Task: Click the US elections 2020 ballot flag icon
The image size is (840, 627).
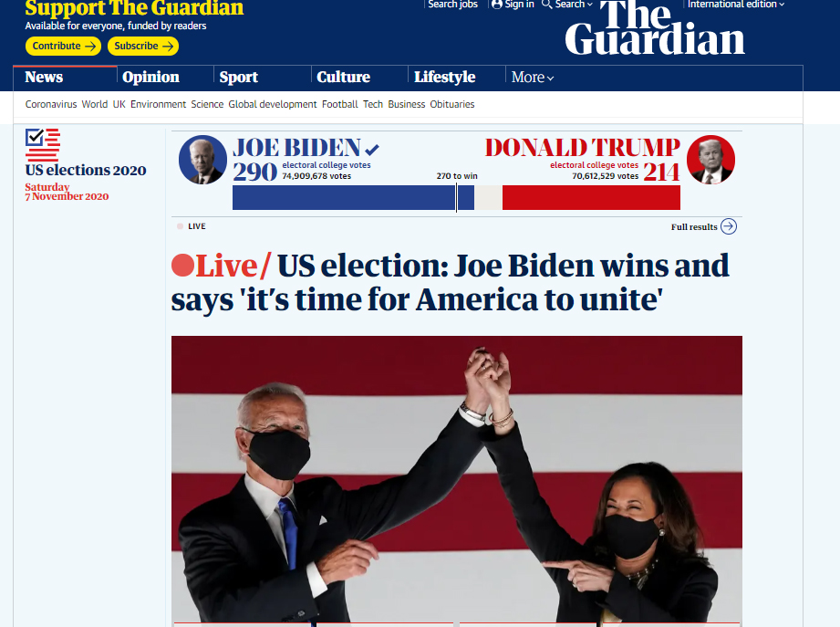Action: 42,145
